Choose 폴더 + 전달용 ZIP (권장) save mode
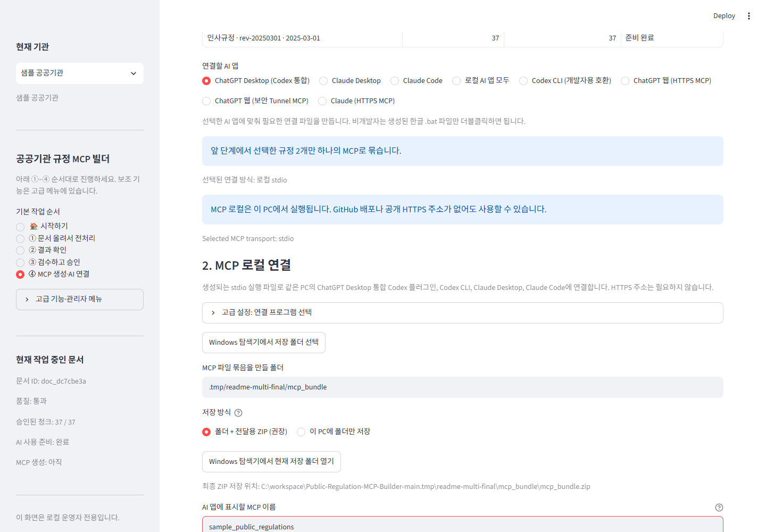 click(x=245, y=432)
